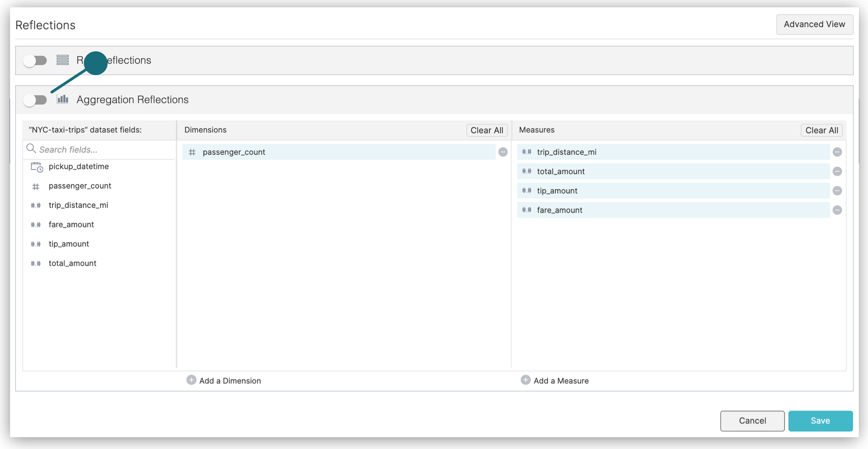Screen dimensions: 868x449
Task: Enable the Raw Reflections toggle
Action: (35, 60)
